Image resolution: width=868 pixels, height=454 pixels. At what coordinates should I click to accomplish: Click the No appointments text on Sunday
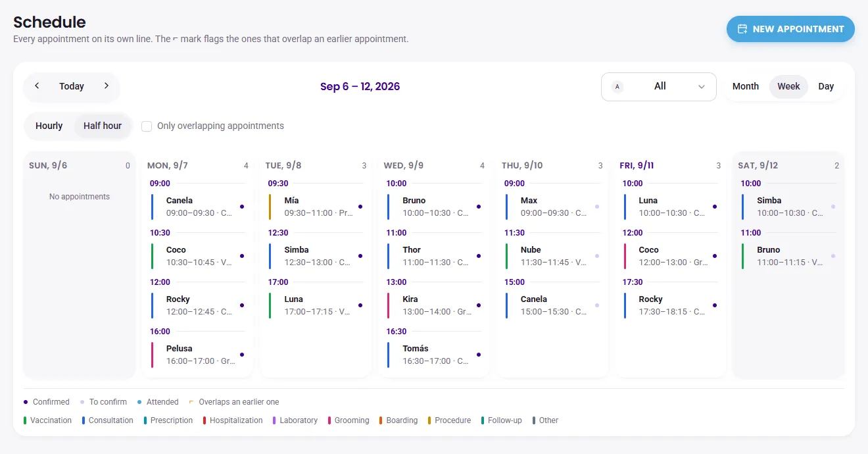[x=80, y=197]
